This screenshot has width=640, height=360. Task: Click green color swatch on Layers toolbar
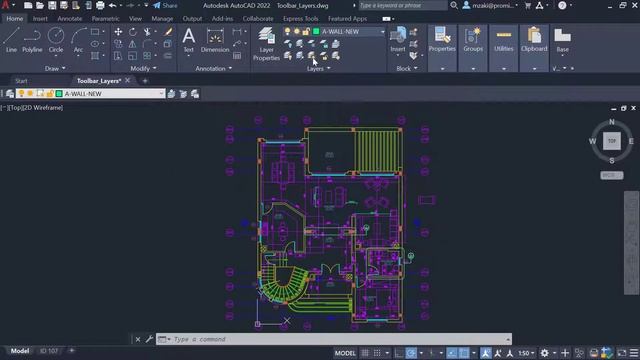pos(59,94)
